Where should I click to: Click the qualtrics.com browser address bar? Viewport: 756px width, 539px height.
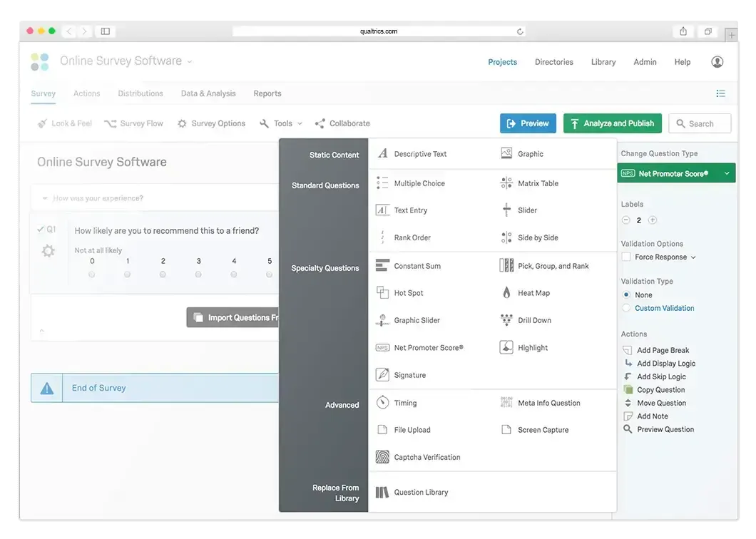[x=379, y=31]
